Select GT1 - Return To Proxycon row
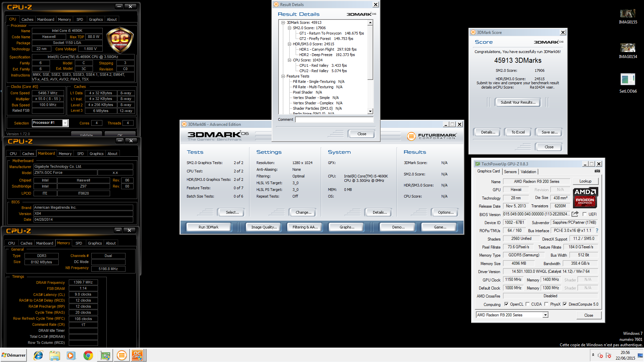 pos(331,33)
